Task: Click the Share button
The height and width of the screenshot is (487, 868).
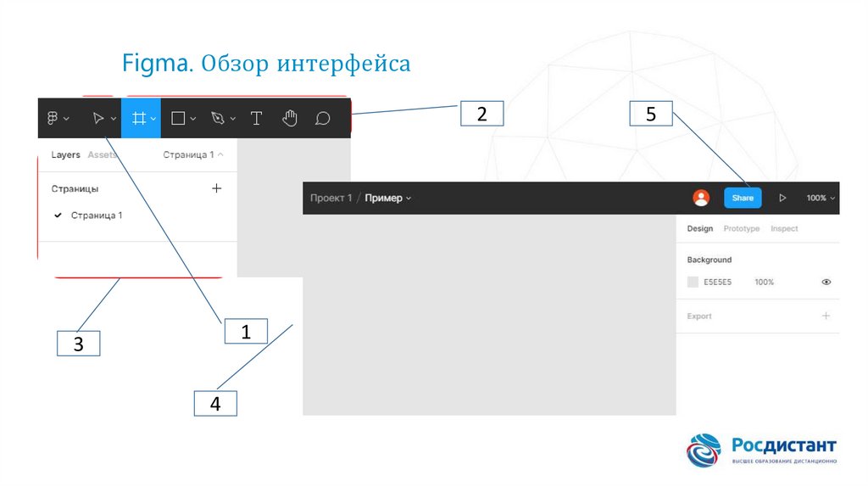Action: 743,198
